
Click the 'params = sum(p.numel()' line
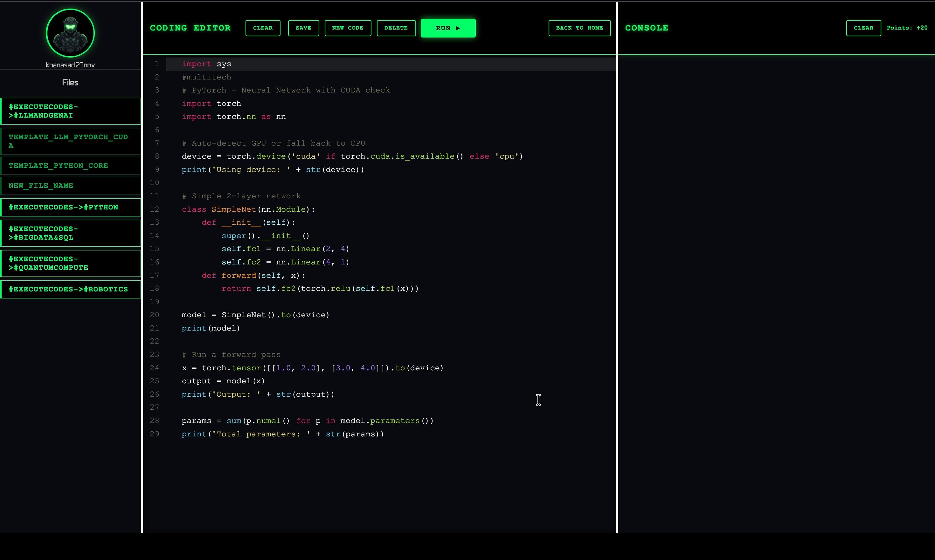point(308,420)
